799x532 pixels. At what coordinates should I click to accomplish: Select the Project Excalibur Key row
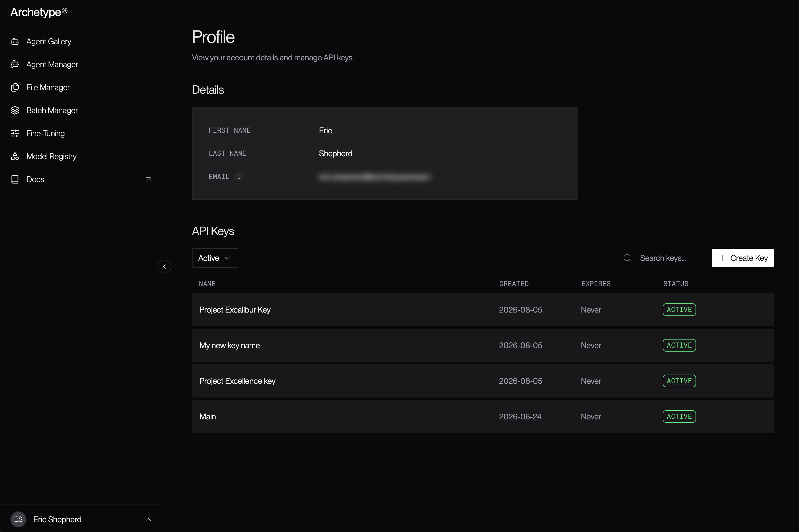(483, 310)
